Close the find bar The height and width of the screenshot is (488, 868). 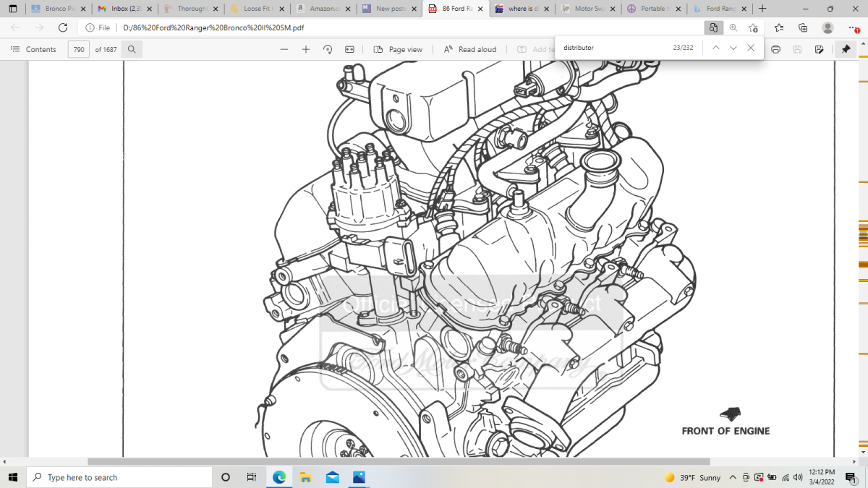[751, 48]
